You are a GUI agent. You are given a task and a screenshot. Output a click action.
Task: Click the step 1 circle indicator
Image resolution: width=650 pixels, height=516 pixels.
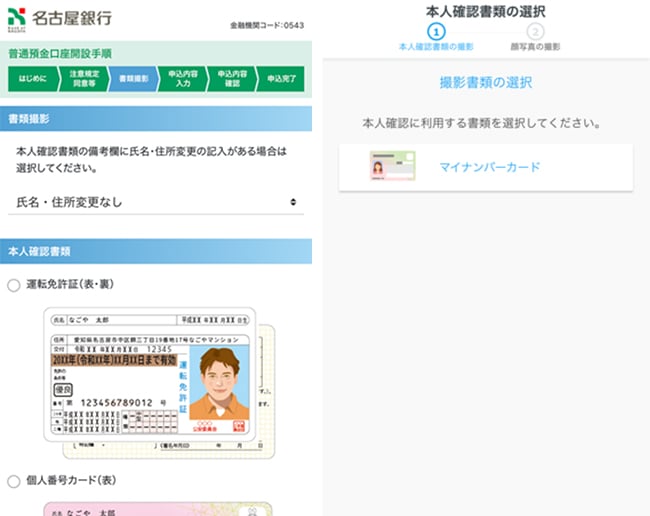coord(436,31)
